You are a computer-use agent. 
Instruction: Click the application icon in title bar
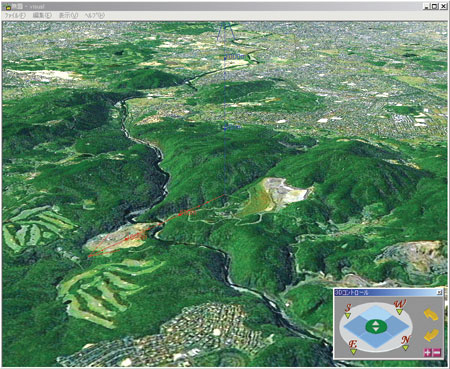click(x=8, y=6)
